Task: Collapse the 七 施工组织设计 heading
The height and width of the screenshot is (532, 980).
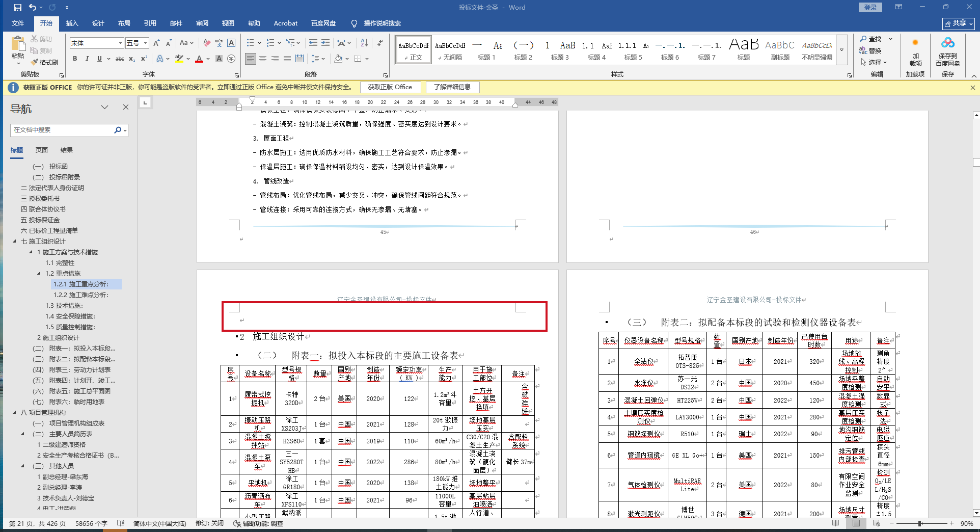Action: [x=14, y=242]
